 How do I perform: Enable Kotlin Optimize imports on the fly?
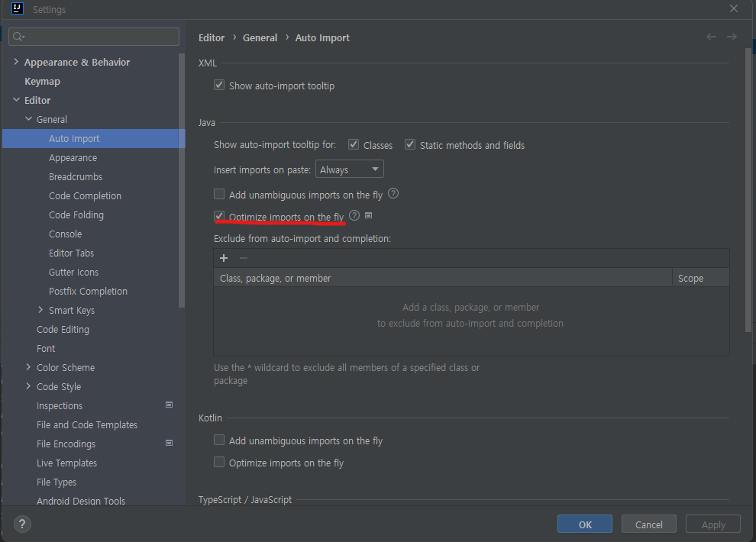coord(219,462)
